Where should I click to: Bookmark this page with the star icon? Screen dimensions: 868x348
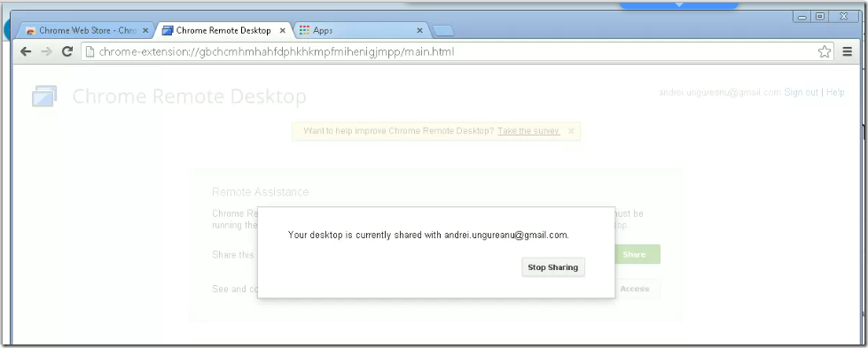tap(825, 51)
